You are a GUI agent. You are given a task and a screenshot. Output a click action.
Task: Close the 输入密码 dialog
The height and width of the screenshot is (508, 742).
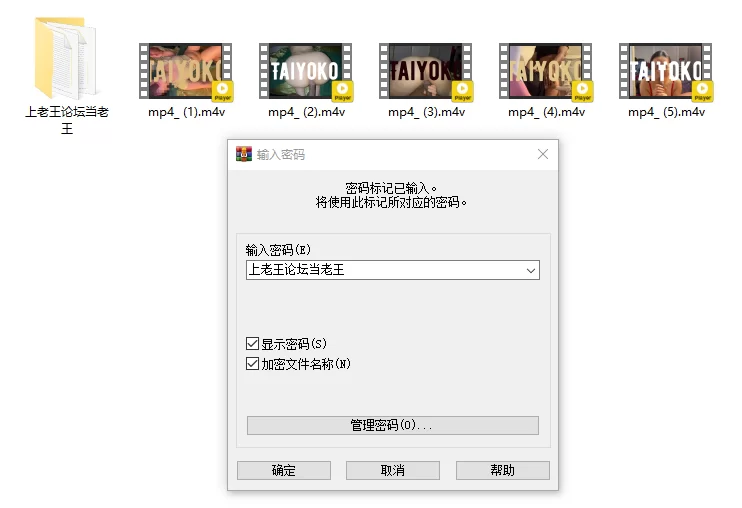543,154
